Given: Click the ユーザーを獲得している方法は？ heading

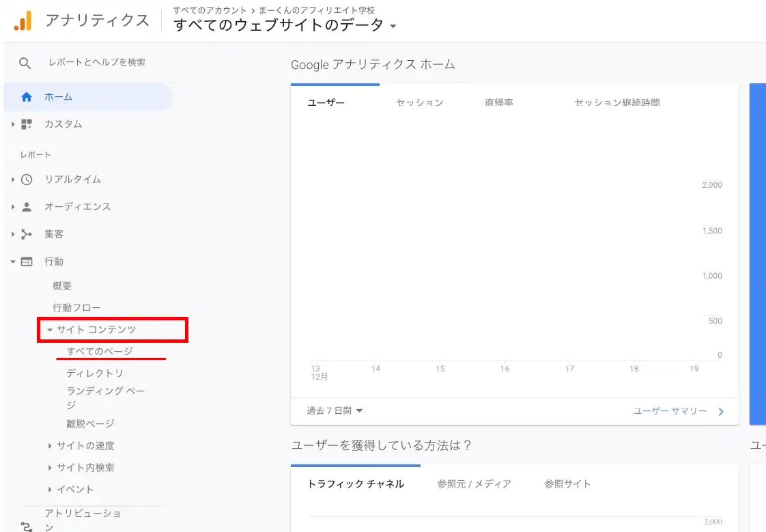Looking at the screenshot, I should tap(381, 445).
